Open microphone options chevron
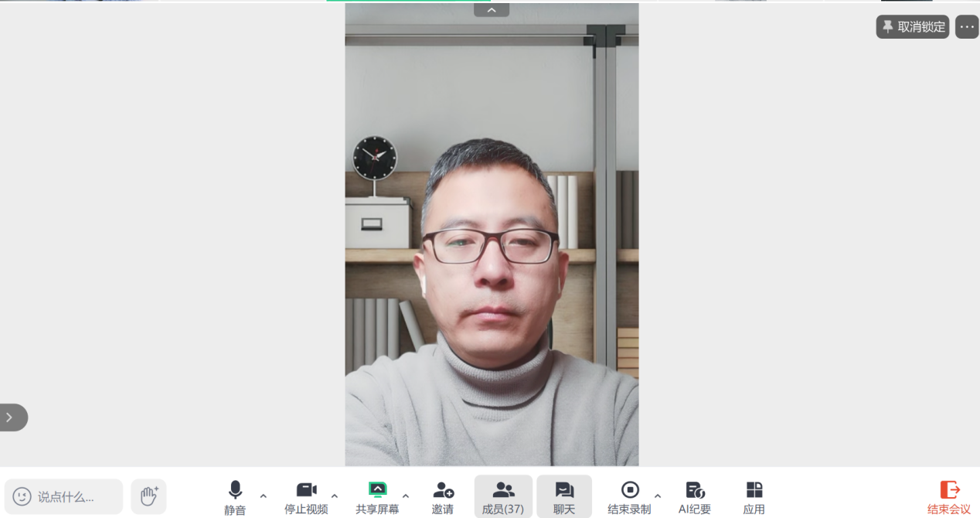Image resolution: width=980 pixels, height=518 pixels. coord(263,496)
